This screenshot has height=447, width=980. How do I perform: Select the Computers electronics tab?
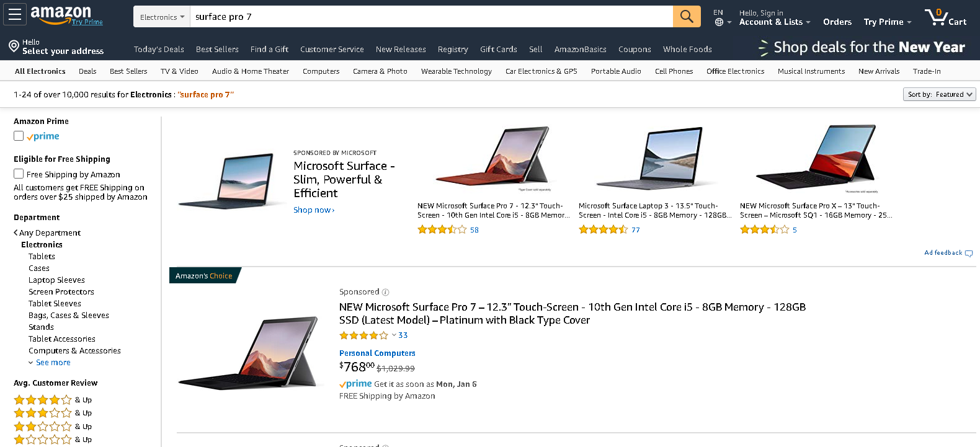[x=321, y=71]
